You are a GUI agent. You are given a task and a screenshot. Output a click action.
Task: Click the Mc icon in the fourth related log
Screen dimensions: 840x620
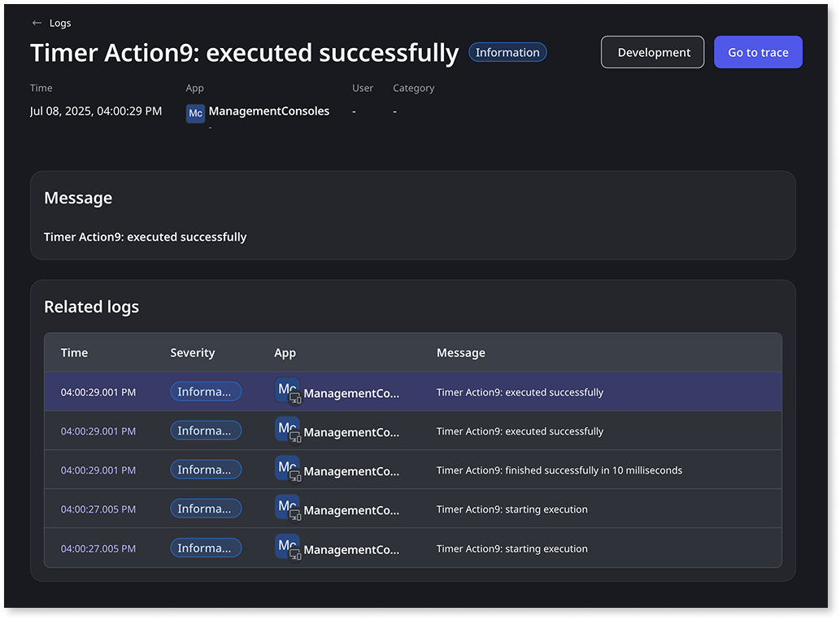[287, 507]
